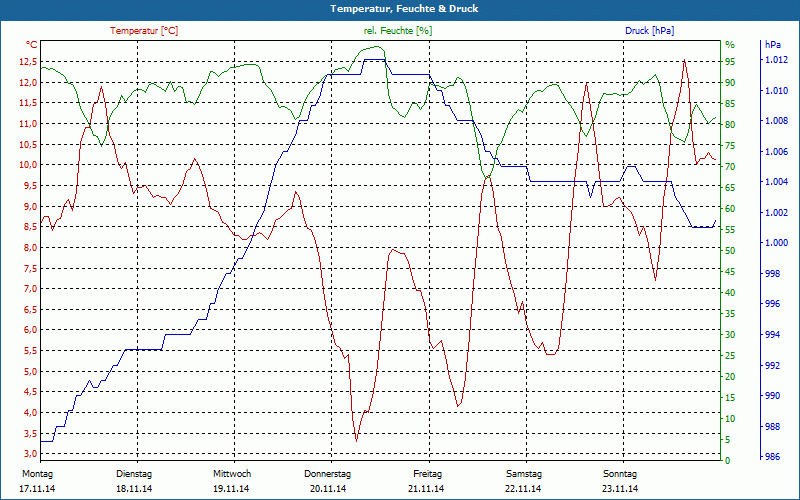Click '8,5' on the temperature axis

[30, 227]
